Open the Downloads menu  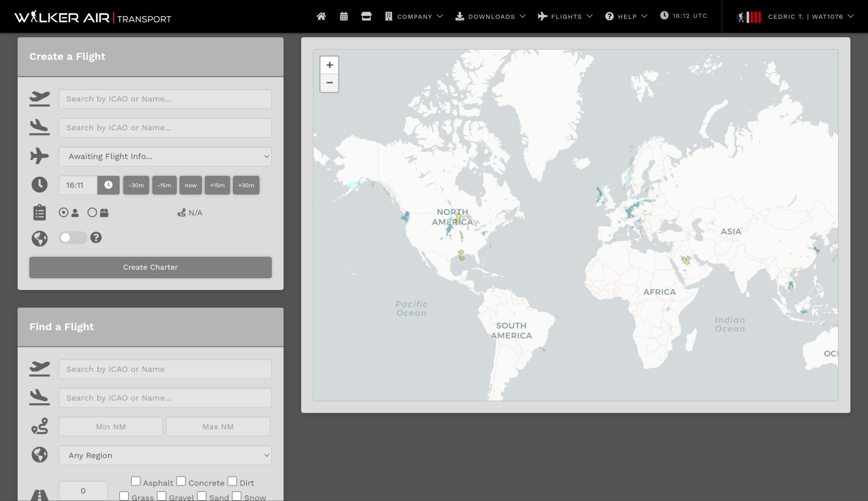pyautogui.click(x=490, y=17)
